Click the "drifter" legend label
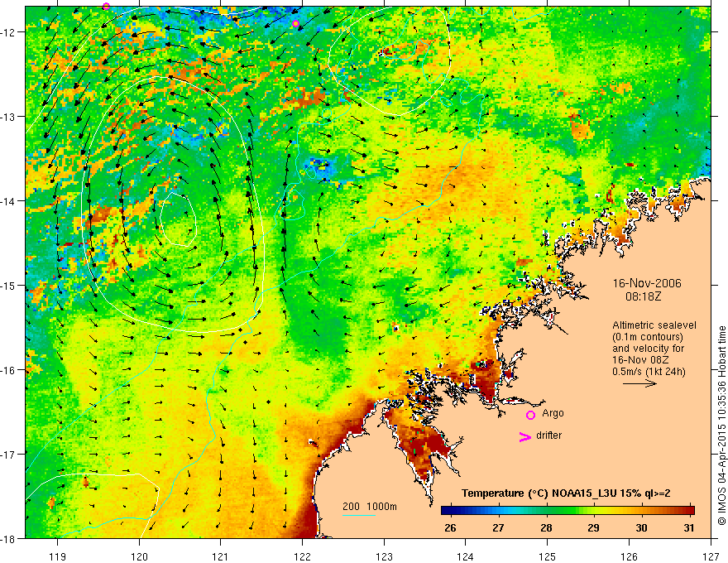 click(x=548, y=435)
